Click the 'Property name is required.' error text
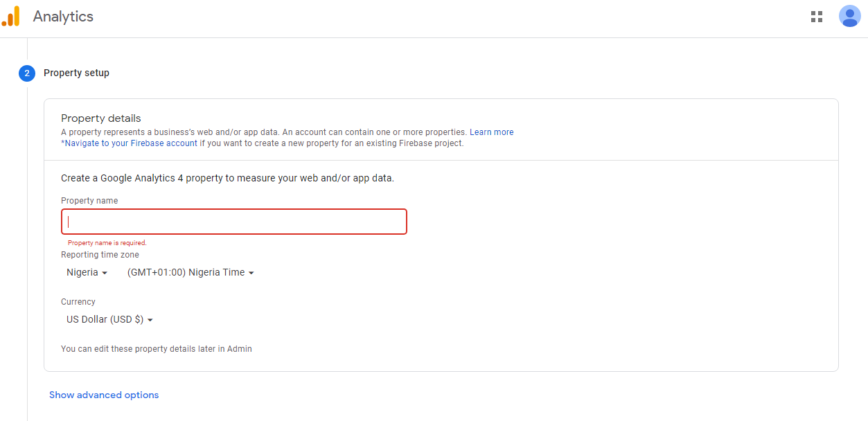Screen dimensions: 868x421 point(107,243)
